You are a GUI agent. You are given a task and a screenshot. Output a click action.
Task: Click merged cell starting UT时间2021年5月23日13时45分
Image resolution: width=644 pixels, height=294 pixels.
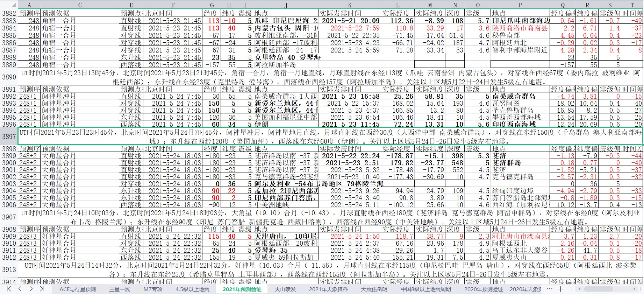330,77
